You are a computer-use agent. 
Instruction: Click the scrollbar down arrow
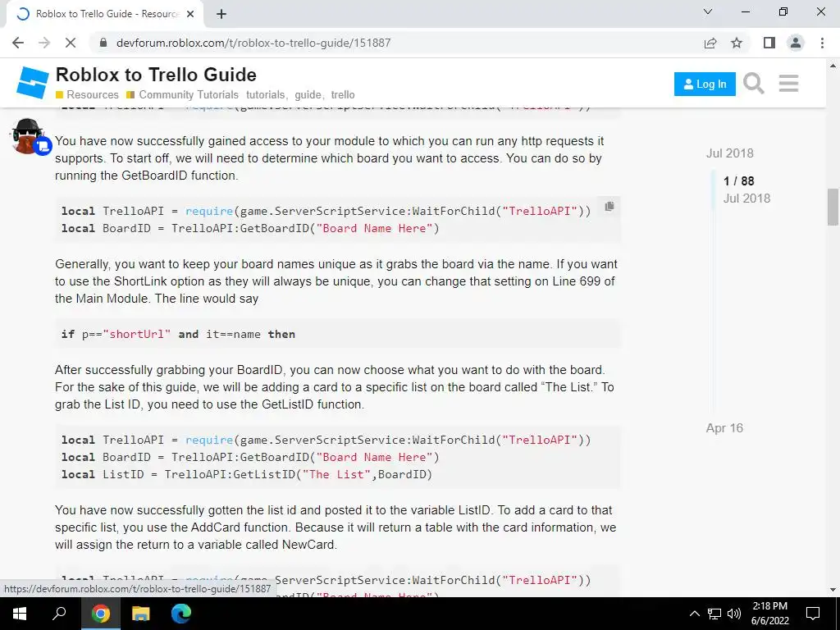click(833, 590)
